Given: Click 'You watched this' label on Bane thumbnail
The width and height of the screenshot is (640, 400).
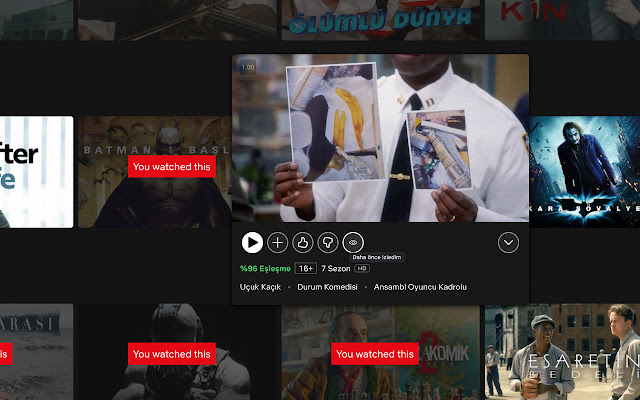Looking at the screenshot, I should [x=172, y=354].
